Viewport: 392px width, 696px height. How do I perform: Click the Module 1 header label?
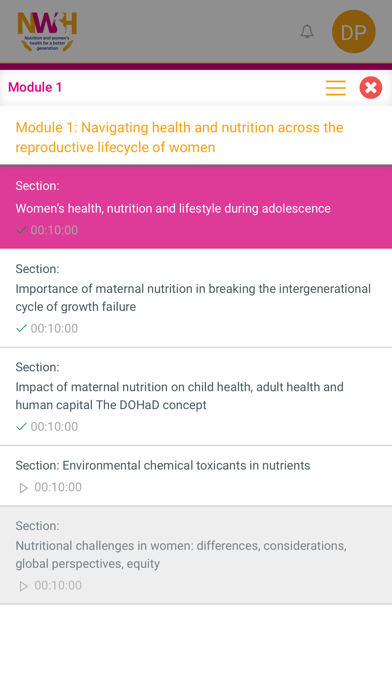point(35,87)
